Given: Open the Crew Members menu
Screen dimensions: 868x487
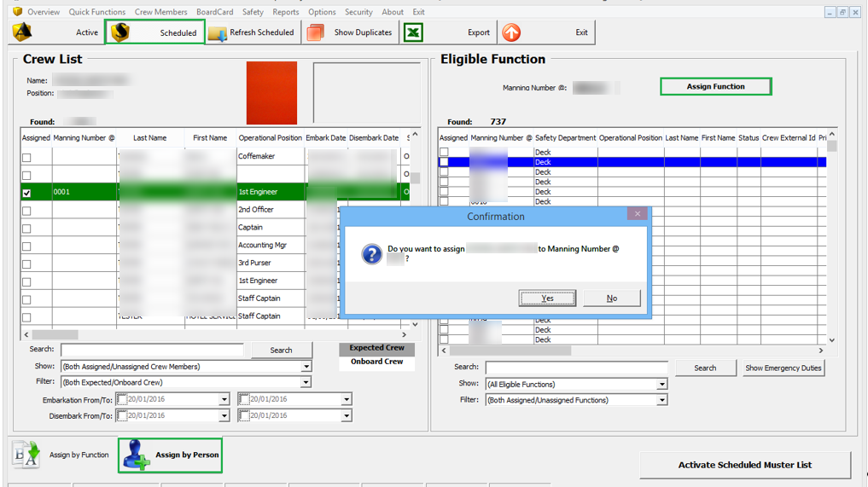Looking at the screenshot, I should pos(161,12).
